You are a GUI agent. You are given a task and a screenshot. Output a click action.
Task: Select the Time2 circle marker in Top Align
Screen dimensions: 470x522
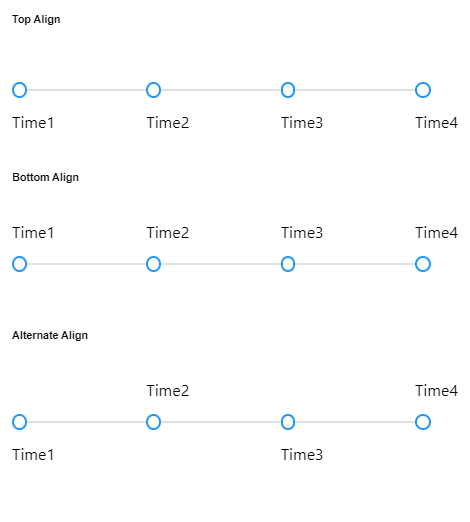click(153, 90)
